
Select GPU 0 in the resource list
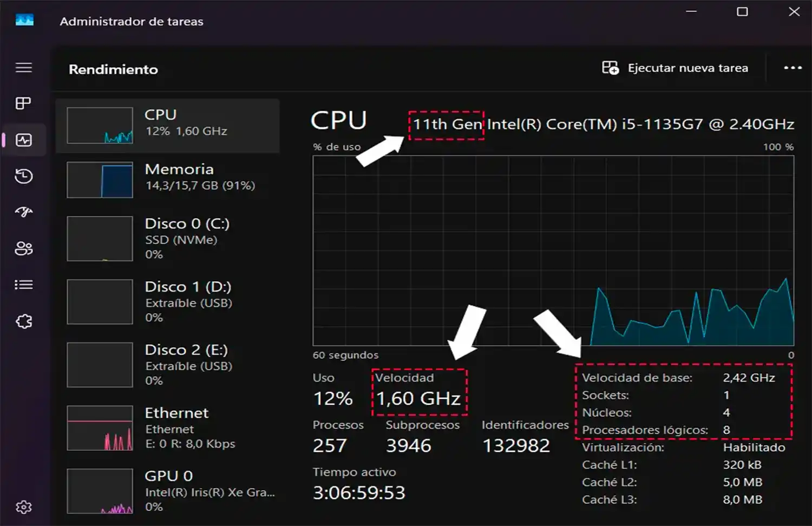[x=168, y=491]
